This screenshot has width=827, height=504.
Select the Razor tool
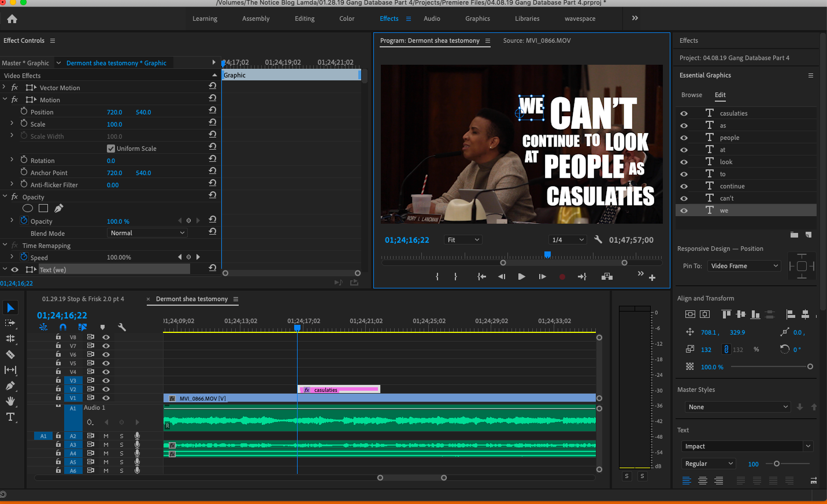click(x=10, y=354)
